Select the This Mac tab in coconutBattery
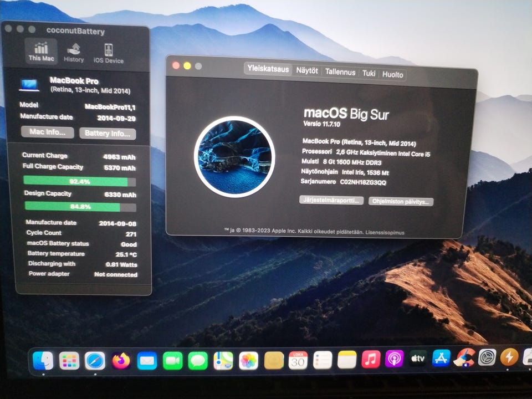532x399 pixels. point(41,51)
